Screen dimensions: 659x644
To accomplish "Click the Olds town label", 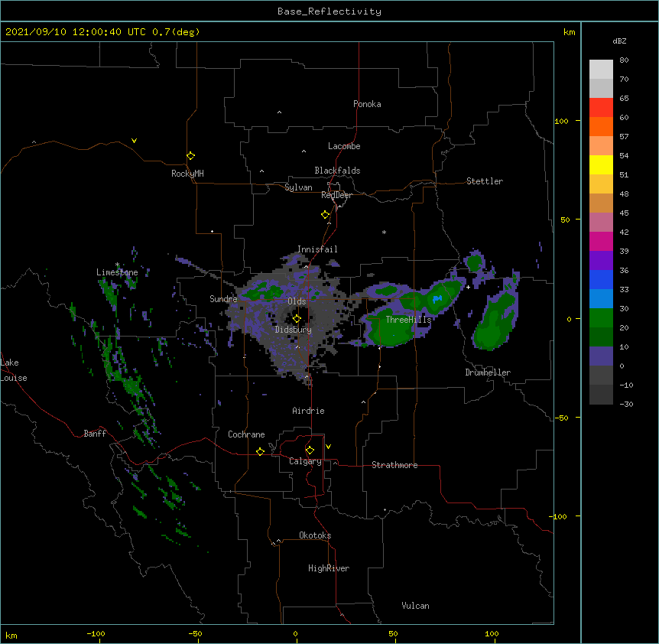I will point(297,301).
